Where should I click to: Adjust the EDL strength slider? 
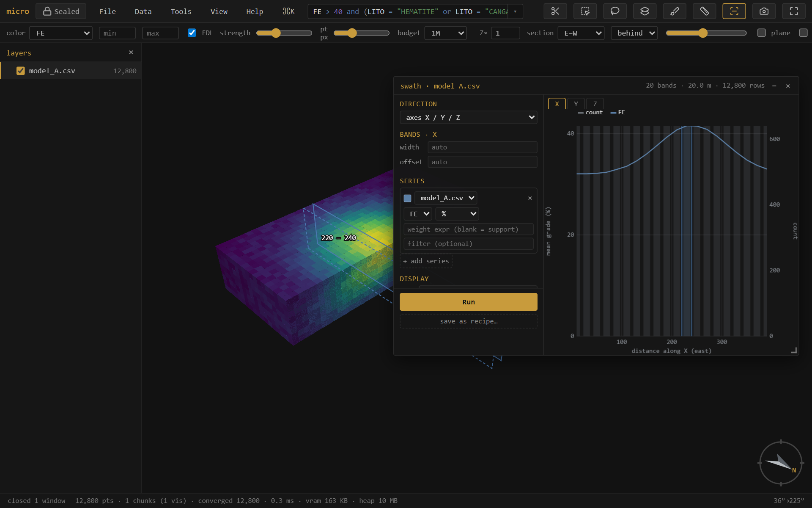(284, 33)
